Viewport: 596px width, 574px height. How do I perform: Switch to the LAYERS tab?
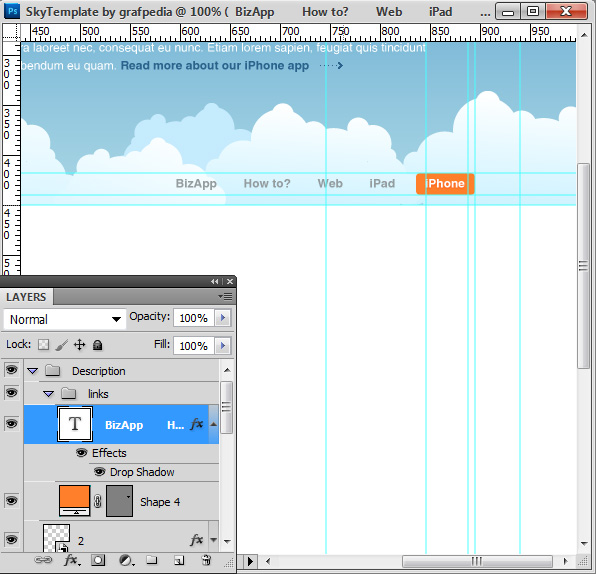coord(26,297)
